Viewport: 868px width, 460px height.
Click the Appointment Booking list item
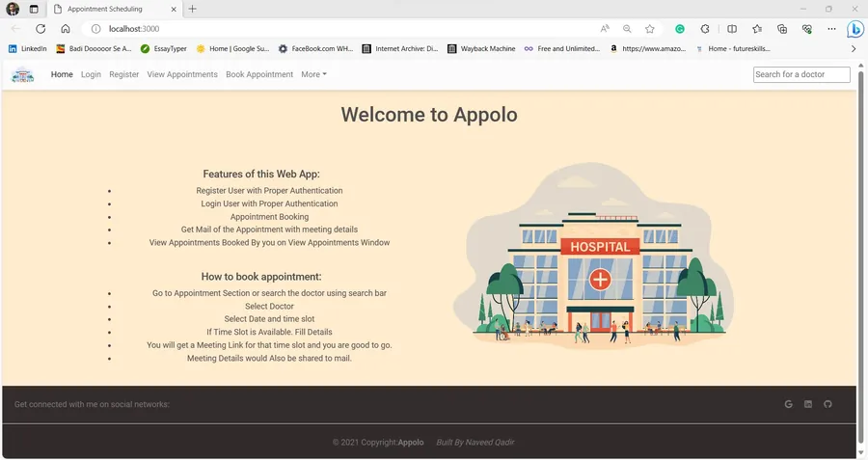pos(270,217)
